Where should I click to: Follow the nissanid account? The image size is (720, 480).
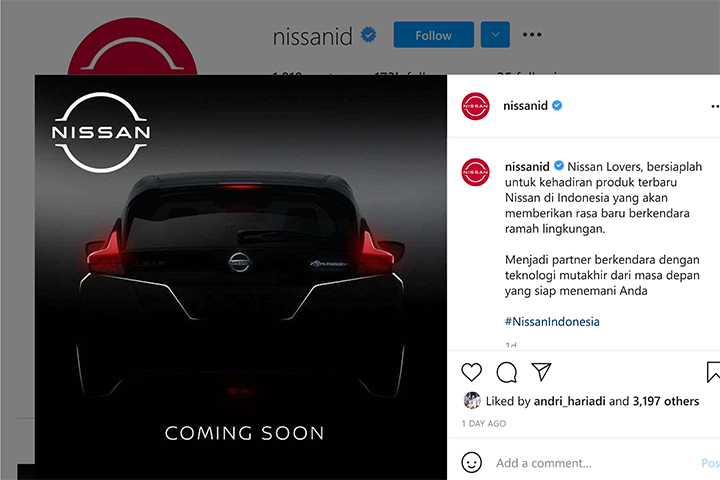433,34
